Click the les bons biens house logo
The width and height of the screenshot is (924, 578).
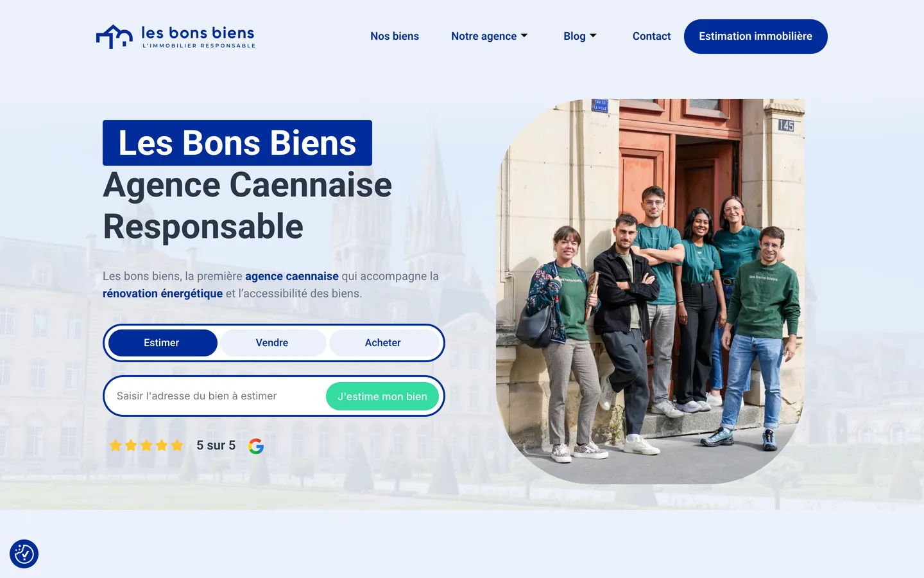click(176, 37)
